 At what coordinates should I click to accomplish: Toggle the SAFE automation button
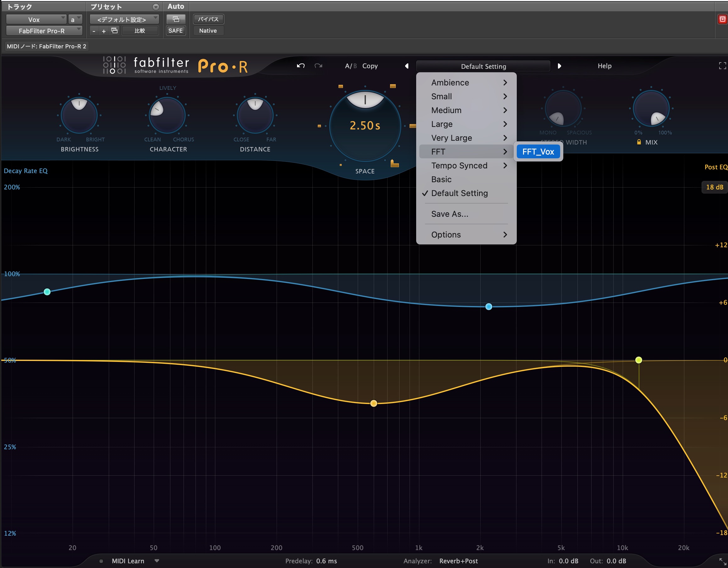(176, 31)
